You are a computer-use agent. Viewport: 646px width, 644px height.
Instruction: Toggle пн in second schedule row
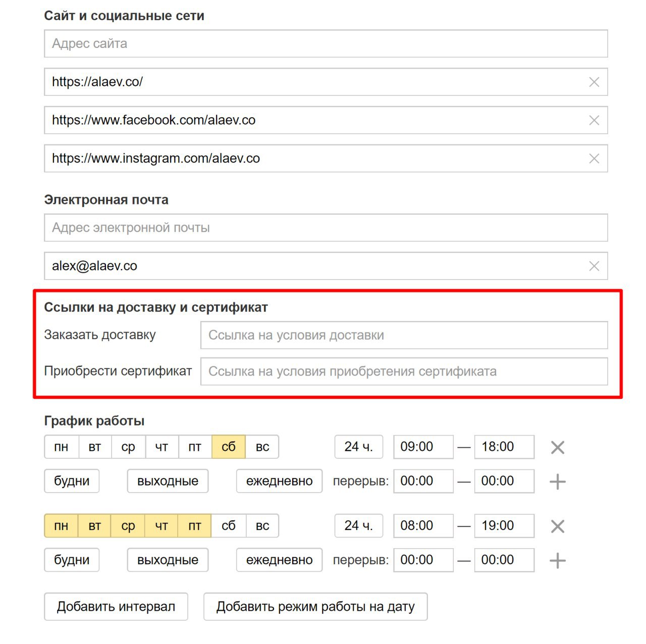coord(61,526)
